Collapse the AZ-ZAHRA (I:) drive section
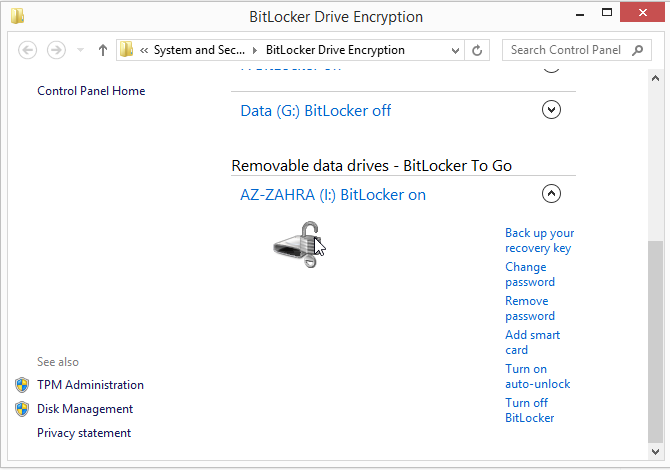The height and width of the screenshot is (470, 670). coord(551,194)
